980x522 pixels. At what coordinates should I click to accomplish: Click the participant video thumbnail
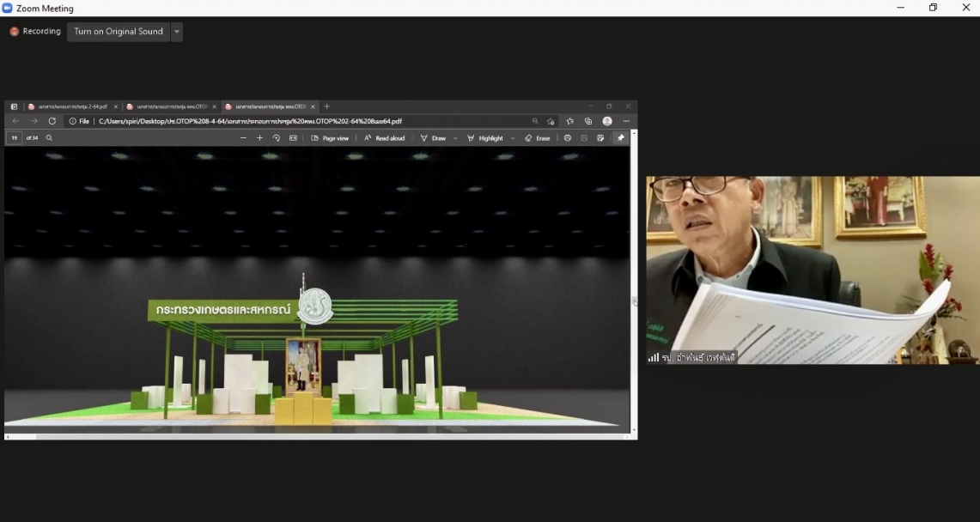[813, 270]
